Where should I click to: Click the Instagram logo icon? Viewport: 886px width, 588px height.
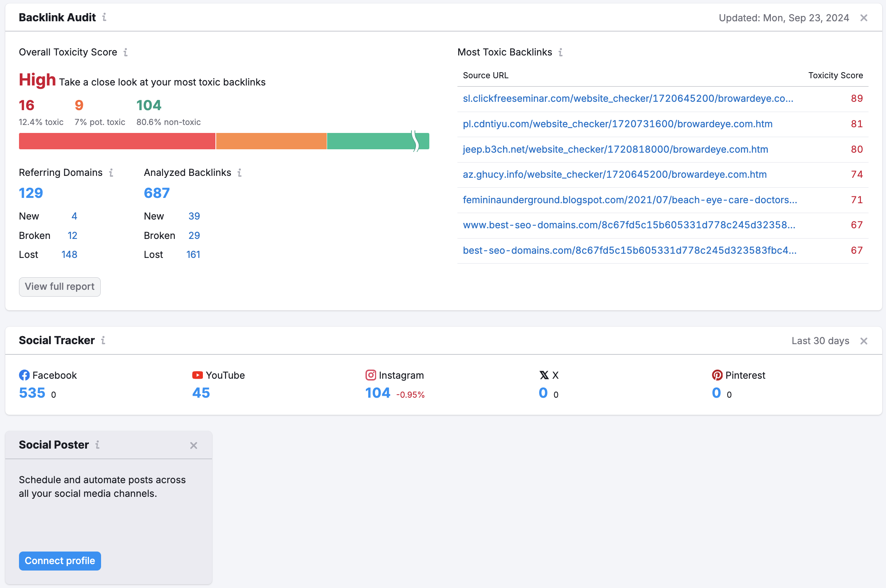click(x=371, y=375)
